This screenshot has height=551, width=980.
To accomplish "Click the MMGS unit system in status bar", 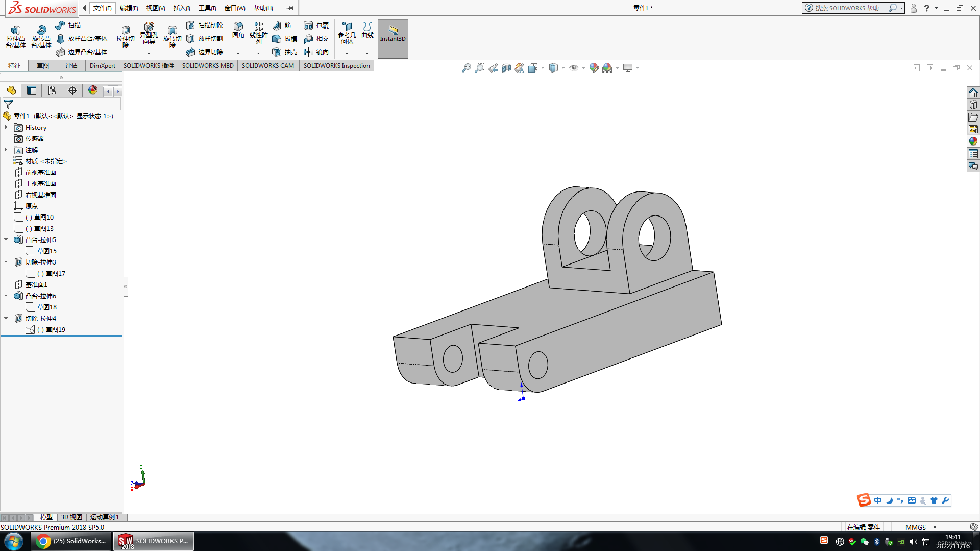I will pos(916,527).
